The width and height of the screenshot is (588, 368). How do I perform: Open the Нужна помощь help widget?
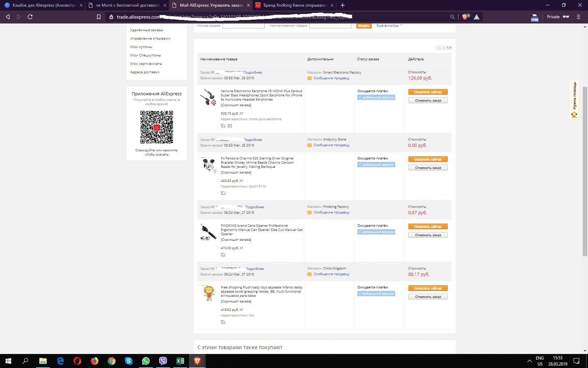click(574, 100)
